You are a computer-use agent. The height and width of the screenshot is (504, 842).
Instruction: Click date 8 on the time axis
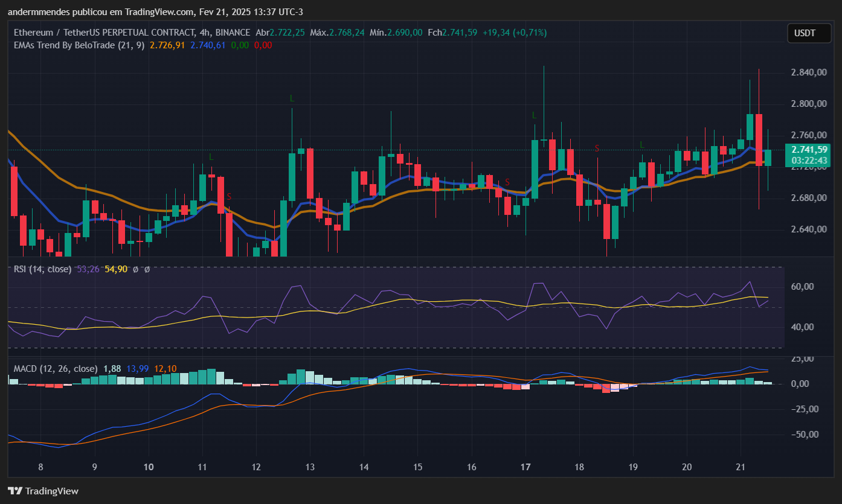40,467
